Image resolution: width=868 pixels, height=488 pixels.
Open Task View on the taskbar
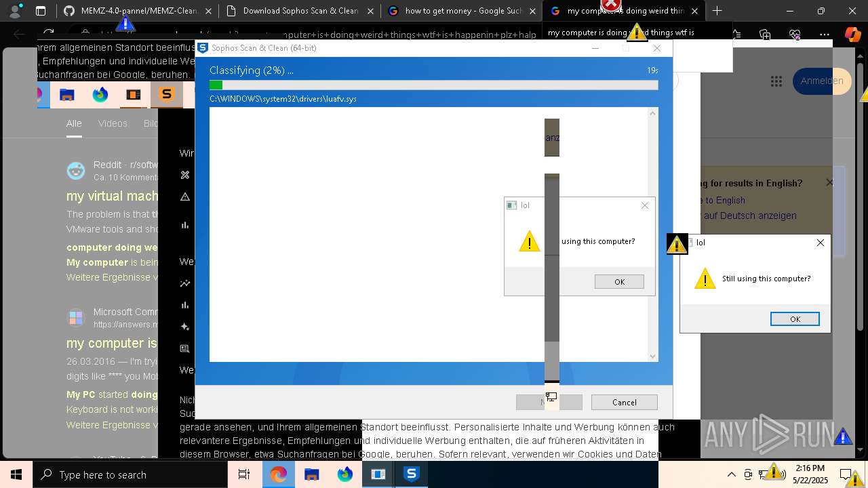pyautogui.click(x=244, y=474)
